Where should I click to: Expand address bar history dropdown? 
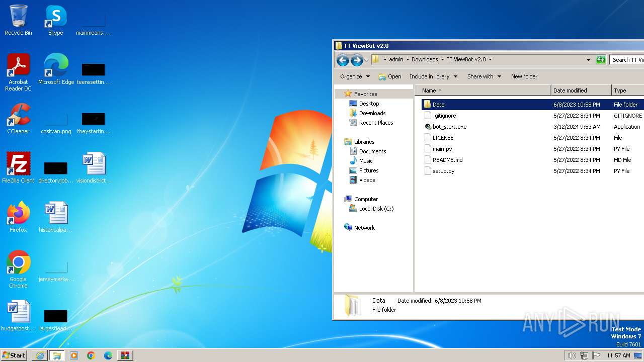click(x=588, y=60)
